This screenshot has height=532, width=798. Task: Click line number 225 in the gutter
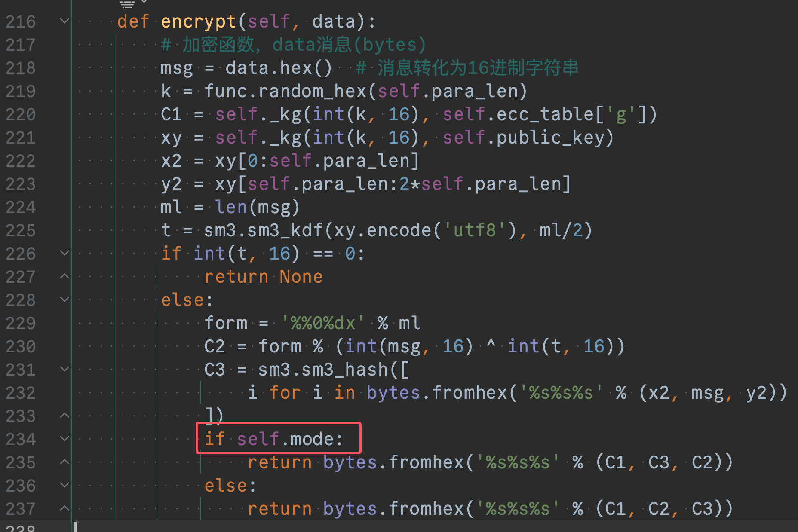[21, 231]
